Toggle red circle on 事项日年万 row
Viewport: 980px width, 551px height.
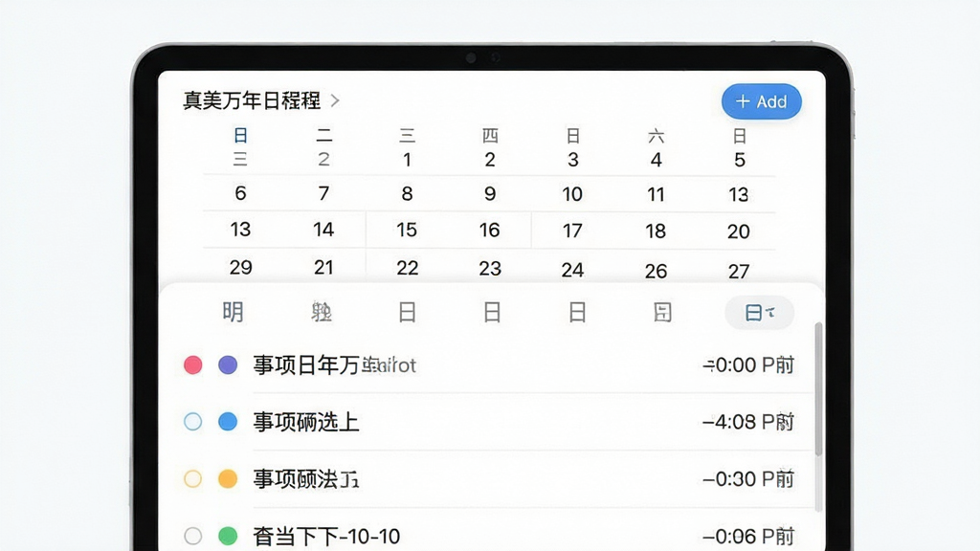tap(193, 364)
